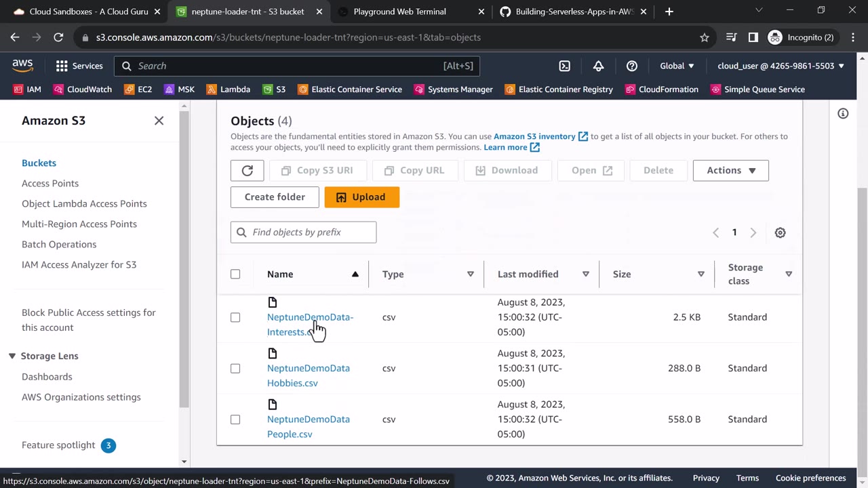
Task: Click the orange Upload button
Action: 361,197
